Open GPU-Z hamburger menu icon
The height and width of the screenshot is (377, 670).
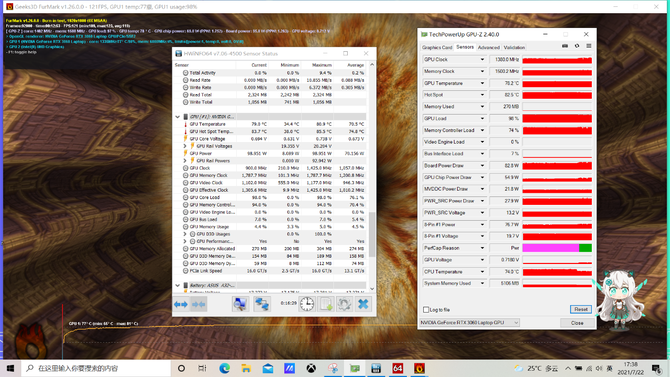[589, 46]
